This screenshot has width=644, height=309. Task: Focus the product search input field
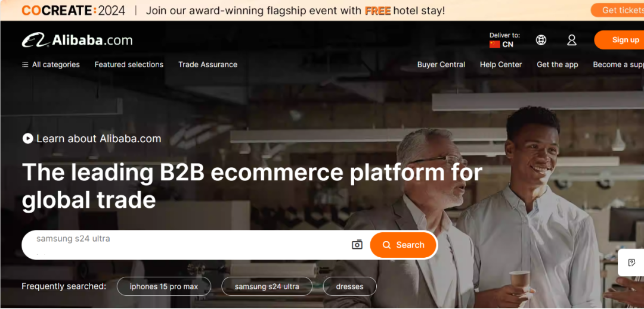pyautogui.click(x=189, y=245)
